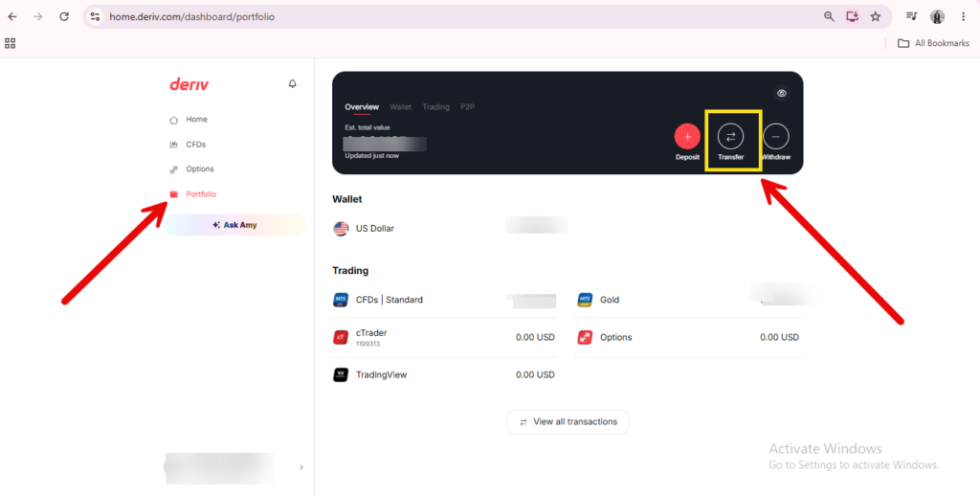Screen dimensions: 980x496
Task: Open the cTrader account row
Action: 444,338
